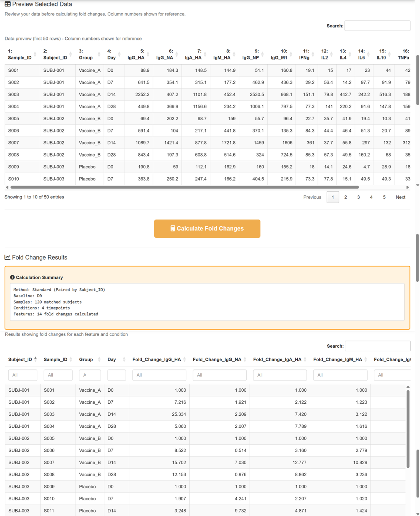Jump to page 4 of data preview
420x516 pixels.
371,197
